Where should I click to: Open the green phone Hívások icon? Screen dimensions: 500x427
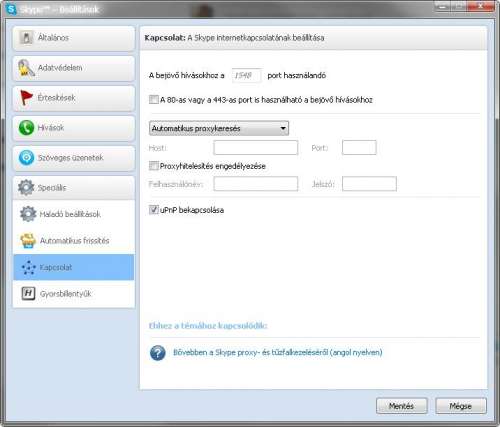point(26,128)
